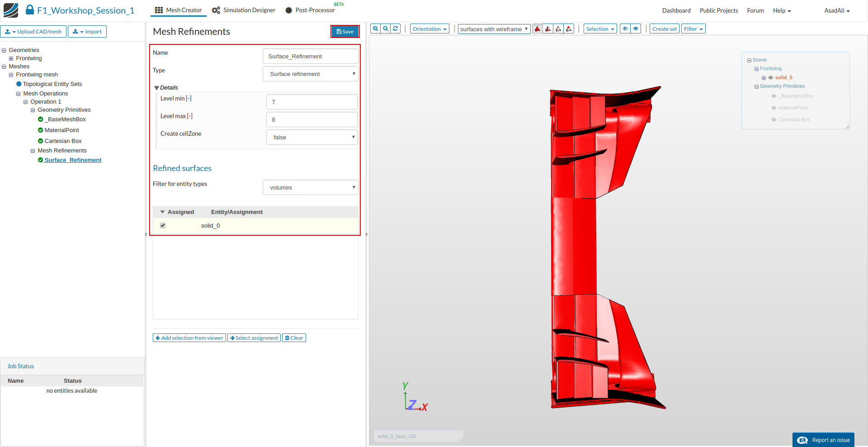Image resolution: width=868 pixels, height=447 pixels.
Task: Toggle visibility of solid_0 in scene tree
Action: click(x=771, y=77)
